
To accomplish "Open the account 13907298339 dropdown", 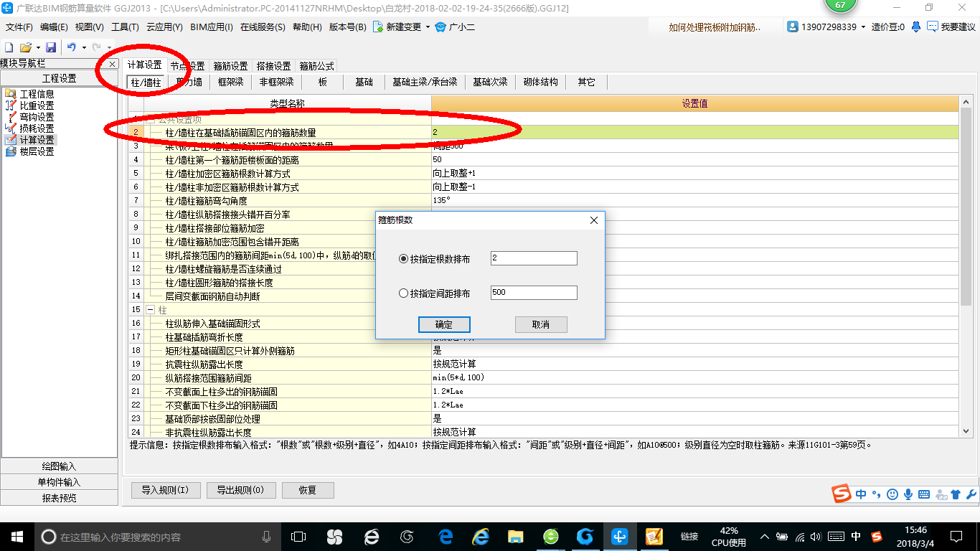I will 864,27.
